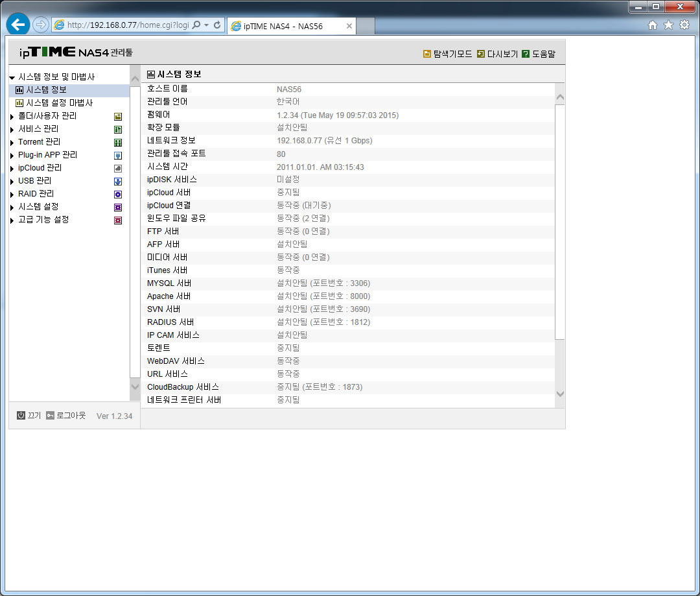The image size is (700, 596).
Task: Click the 도움말 help question icon
Action: coord(526,54)
